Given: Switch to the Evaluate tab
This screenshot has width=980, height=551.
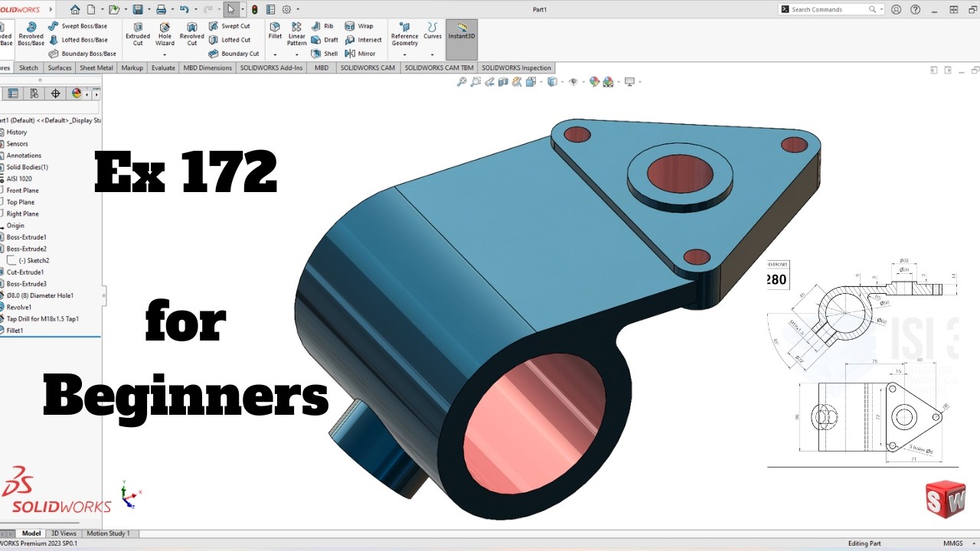Looking at the screenshot, I should [163, 67].
